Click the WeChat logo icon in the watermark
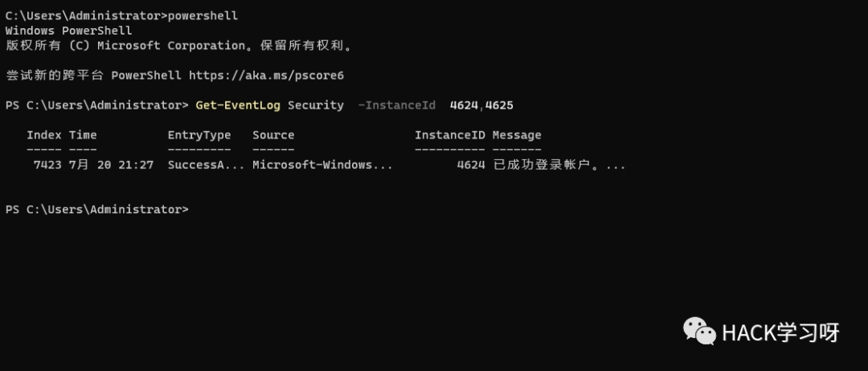The image size is (868, 371). click(x=700, y=331)
